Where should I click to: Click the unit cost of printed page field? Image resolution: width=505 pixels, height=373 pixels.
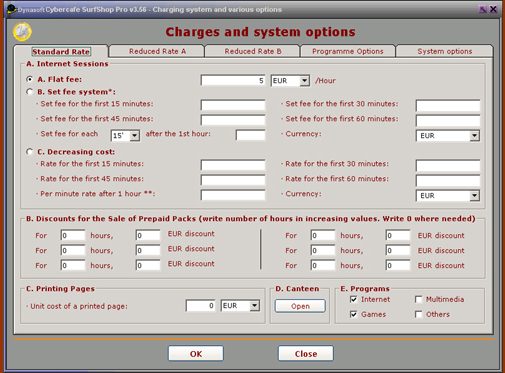point(201,306)
